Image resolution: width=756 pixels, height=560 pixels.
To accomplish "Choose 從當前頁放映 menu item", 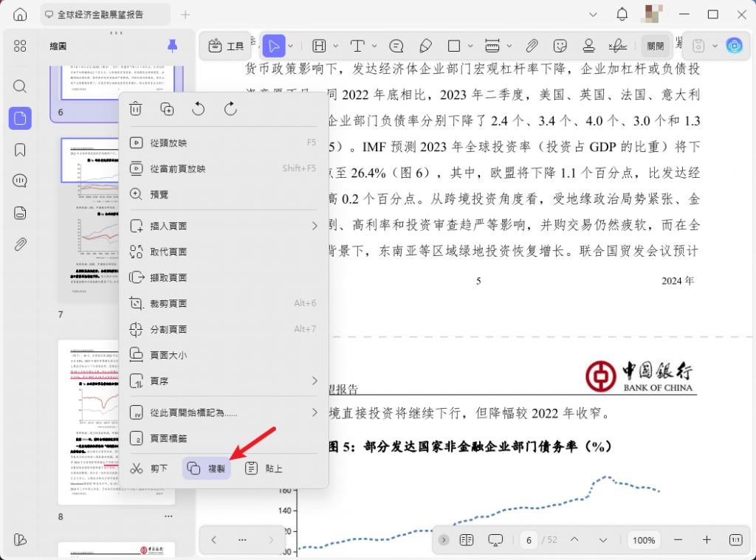I will [x=223, y=169].
